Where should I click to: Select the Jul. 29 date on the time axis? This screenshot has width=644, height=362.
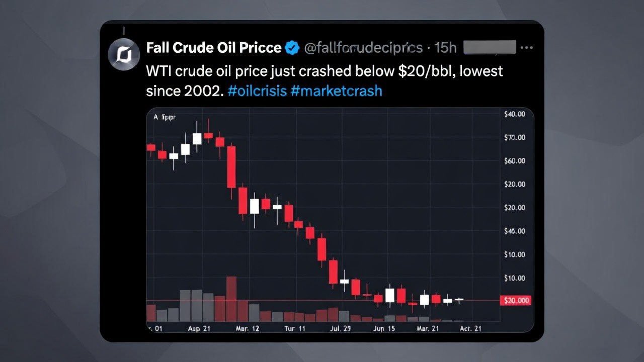pos(340,328)
